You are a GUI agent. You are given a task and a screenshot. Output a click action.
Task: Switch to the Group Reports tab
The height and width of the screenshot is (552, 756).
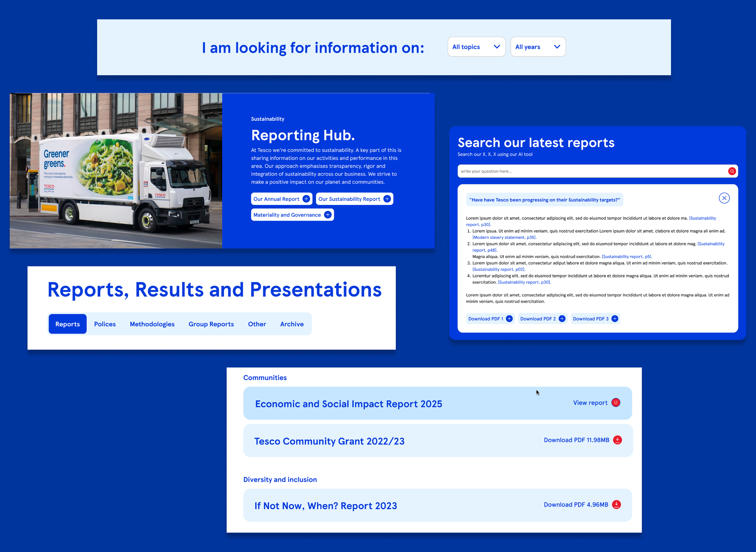[211, 324]
